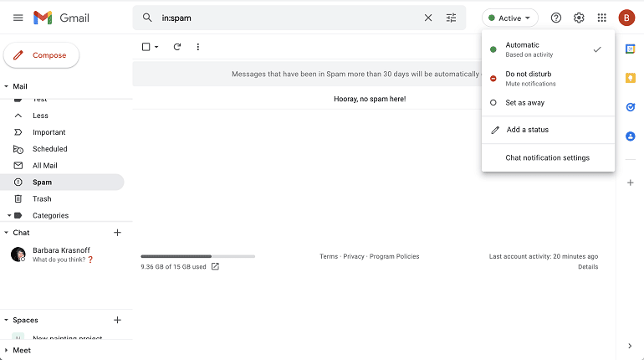The image size is (644, 360).
Task: Open the Important label
Action: pos(49,132)
